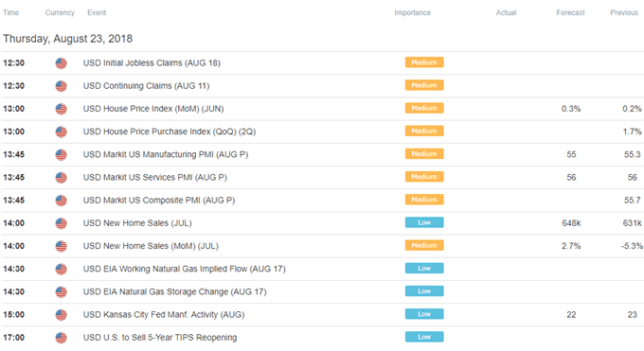Image resolution: width=644 pixels, height=351 pixels.
Task: Click the 23 previous value for Kansas City Fed
Action: (632, 315)
